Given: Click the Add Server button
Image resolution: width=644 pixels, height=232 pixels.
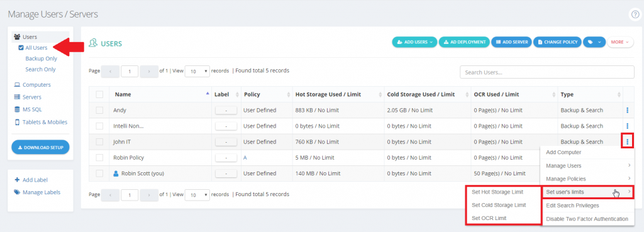Looking at the screenshot, I should click(512, 42).
